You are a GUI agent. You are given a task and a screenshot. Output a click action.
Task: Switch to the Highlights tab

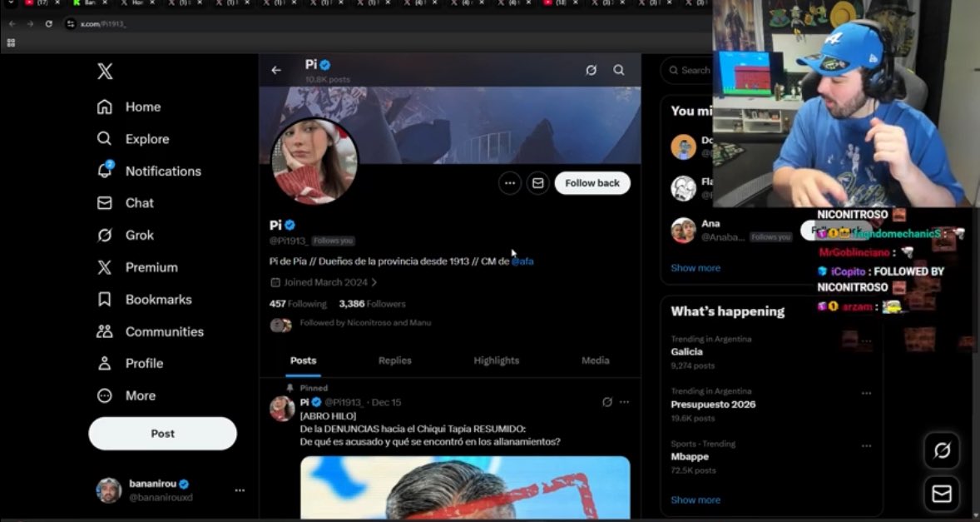coord(497,360)
